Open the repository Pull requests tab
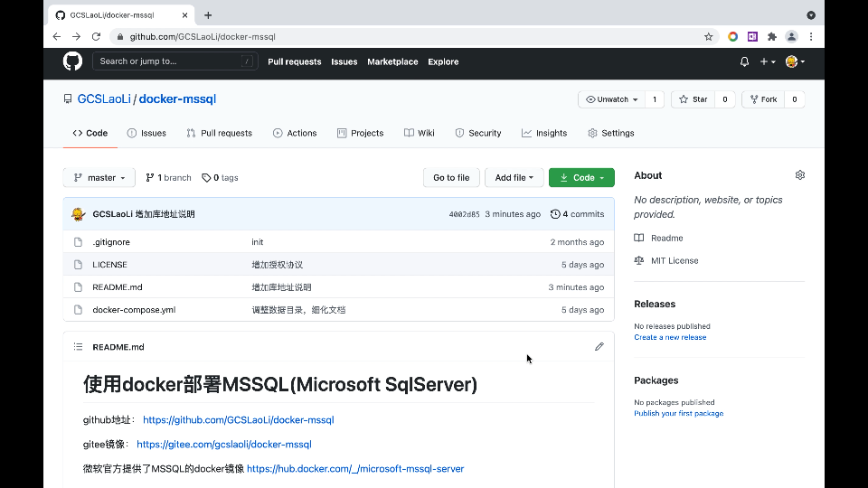The width and height of the screenshot is (868, 488). pyautogui.click(x=219, y=134)
